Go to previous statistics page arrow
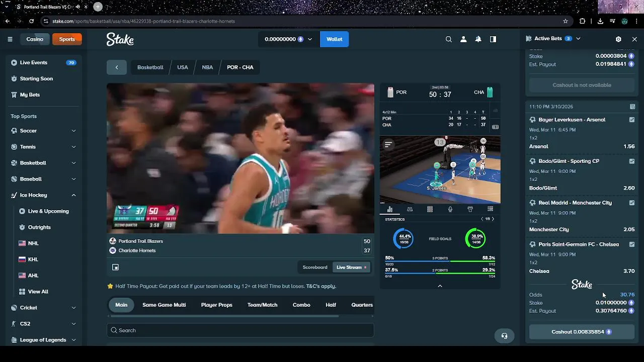Viewport: 644px width, 362px height. 482,219
